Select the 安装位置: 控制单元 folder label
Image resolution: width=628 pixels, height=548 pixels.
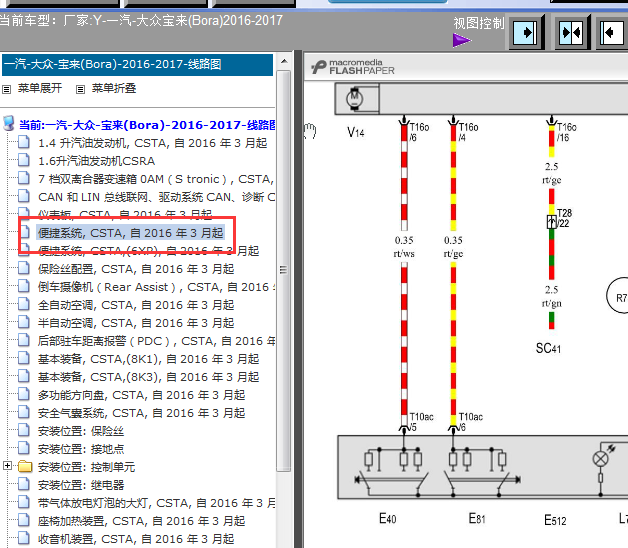click(87, 467)
